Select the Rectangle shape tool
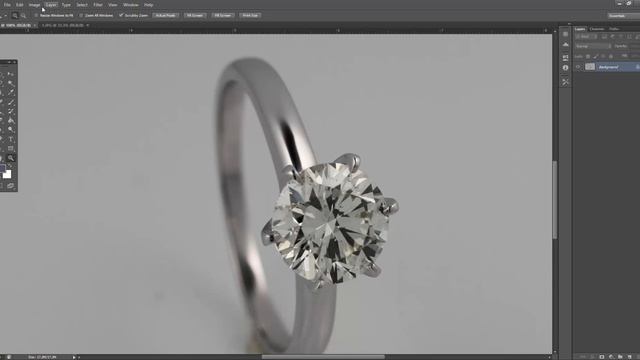The width and height of the screenshot is (640, 360). tap(11, 148)
